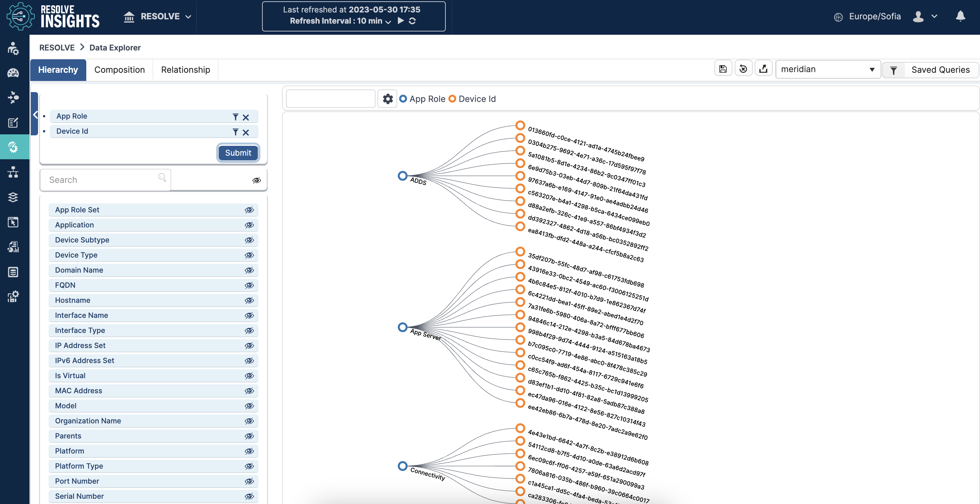The image size is (980, 504).
Task: Open the meridian dropdown
Action: [x=827, y=69]
